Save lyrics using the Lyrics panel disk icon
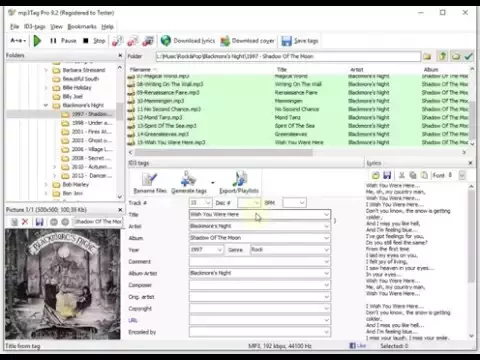Image resolution: width=480 pixels, height=360 pixels. tap(387, 175)
